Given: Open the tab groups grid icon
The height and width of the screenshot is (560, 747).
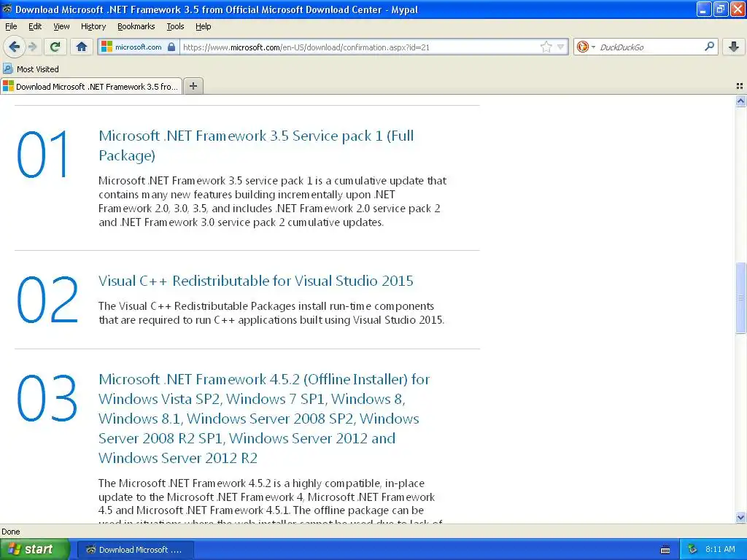Looking at the screenshot, I should pos(740,86).
